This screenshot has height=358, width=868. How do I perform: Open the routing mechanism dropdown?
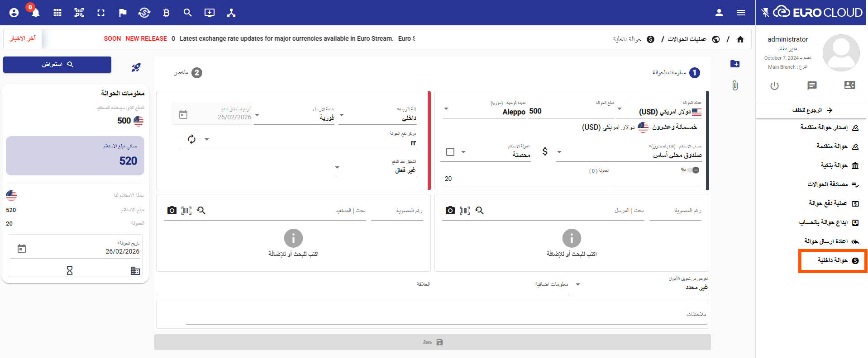[342, 115]
